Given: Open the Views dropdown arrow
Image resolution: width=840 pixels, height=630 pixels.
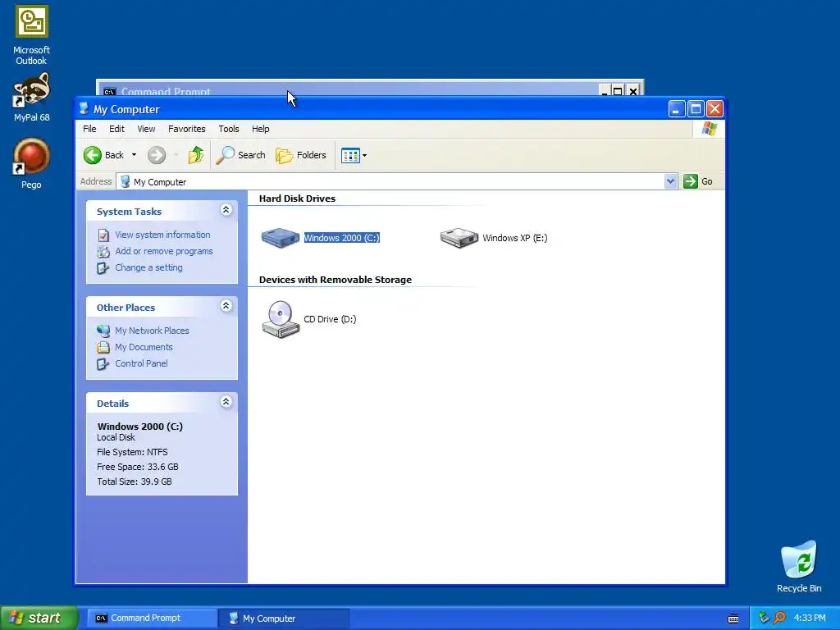Looking at the screenshot, I should (365, 156).
